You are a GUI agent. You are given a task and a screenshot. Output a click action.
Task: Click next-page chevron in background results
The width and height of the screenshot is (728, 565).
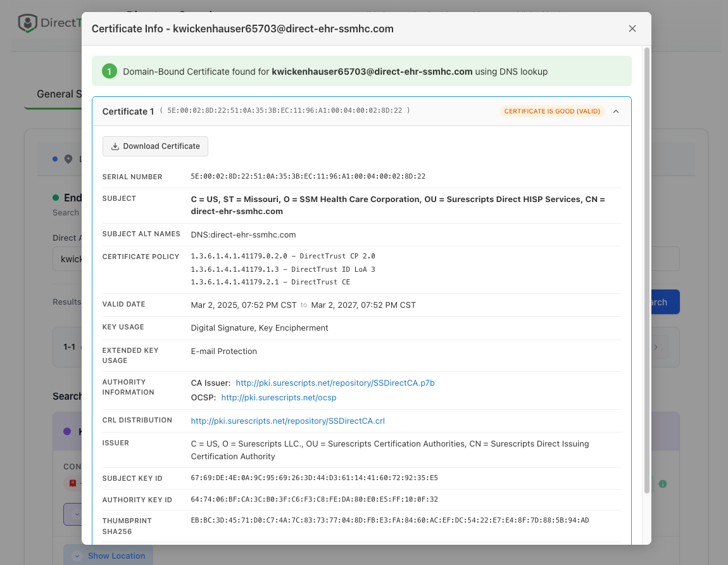click(656, 347)
